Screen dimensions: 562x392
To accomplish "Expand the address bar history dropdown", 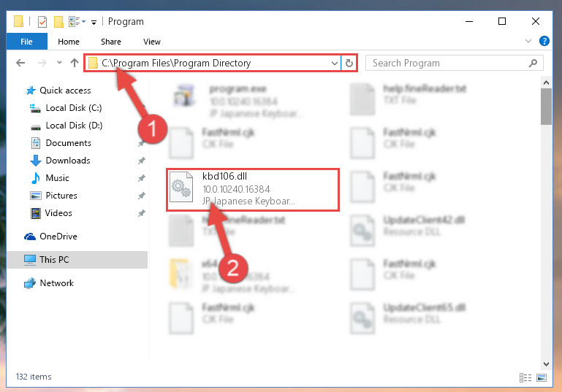I will click(335, 64).
